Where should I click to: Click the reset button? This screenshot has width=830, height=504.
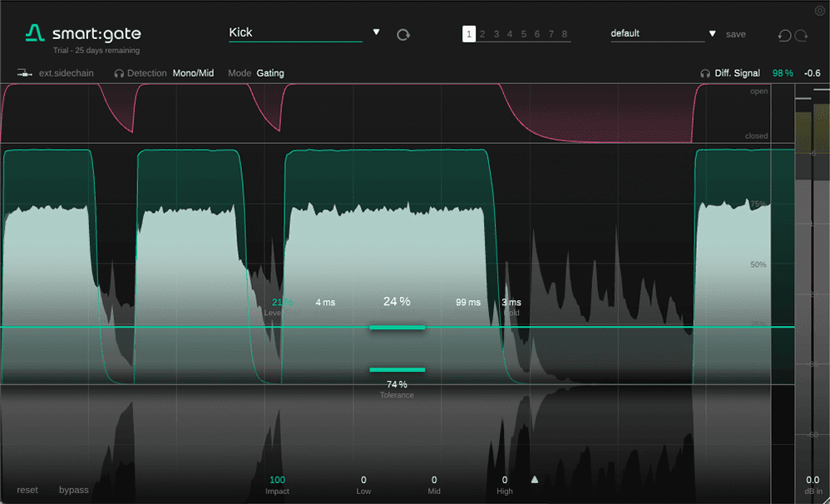27,490
